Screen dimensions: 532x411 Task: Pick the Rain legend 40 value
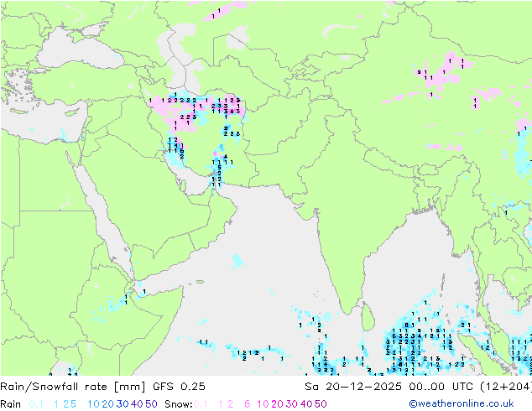(137, 404)
